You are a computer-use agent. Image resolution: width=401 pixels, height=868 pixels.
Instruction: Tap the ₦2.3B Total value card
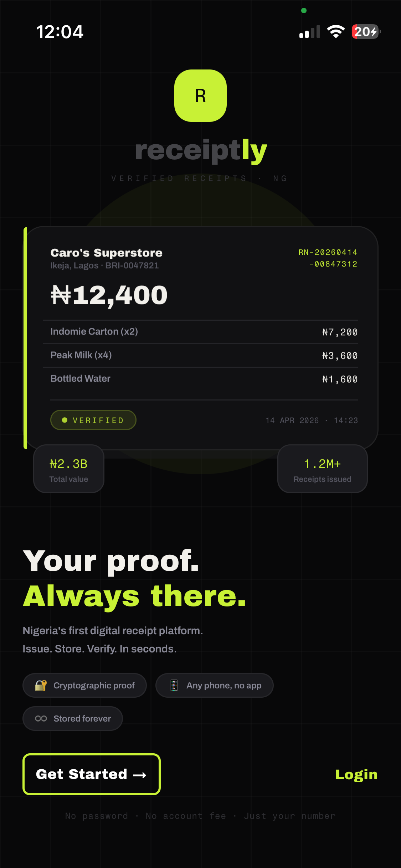[69, 469]
